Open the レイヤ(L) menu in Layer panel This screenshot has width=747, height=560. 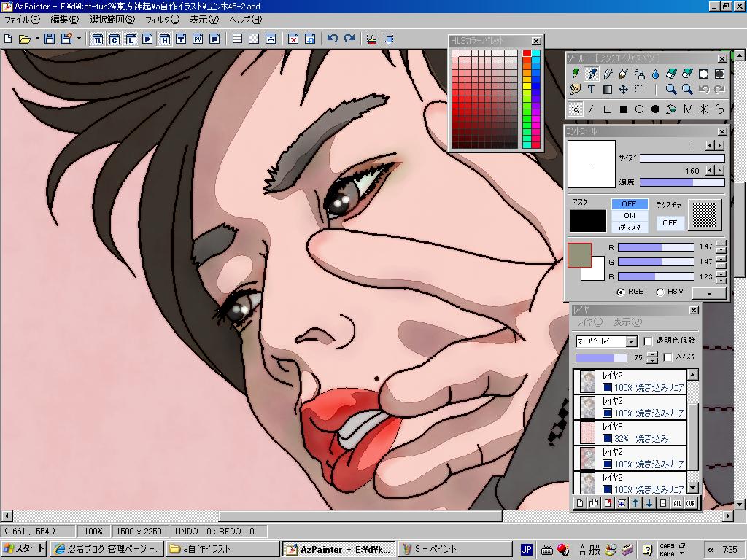pos(589,323)
